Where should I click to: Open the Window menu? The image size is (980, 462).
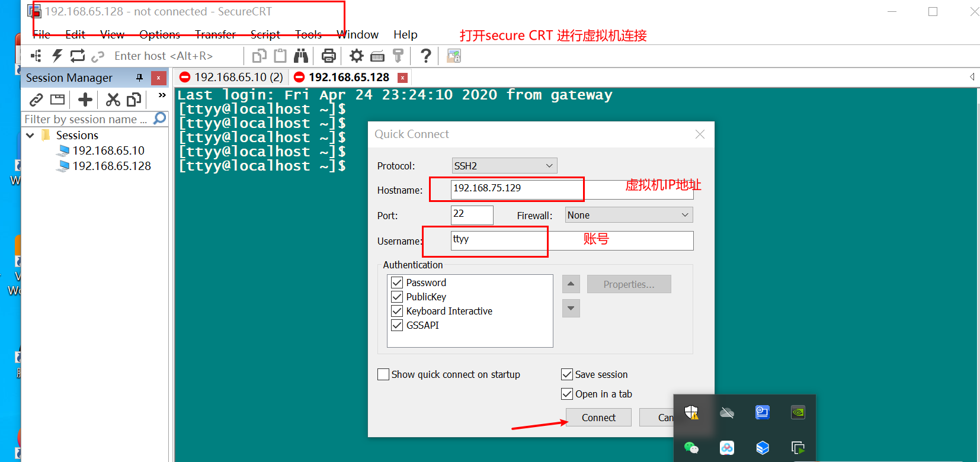tap(357, 34)
